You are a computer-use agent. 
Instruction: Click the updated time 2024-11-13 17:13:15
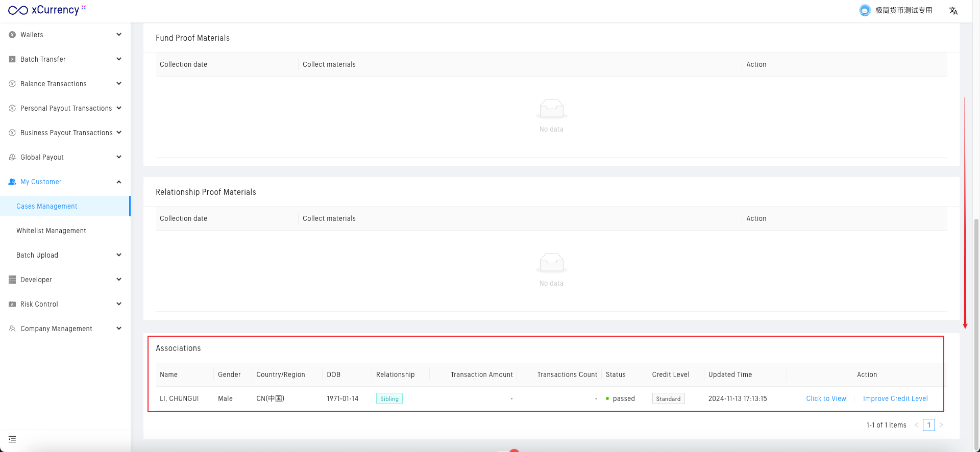pos(738,399)
